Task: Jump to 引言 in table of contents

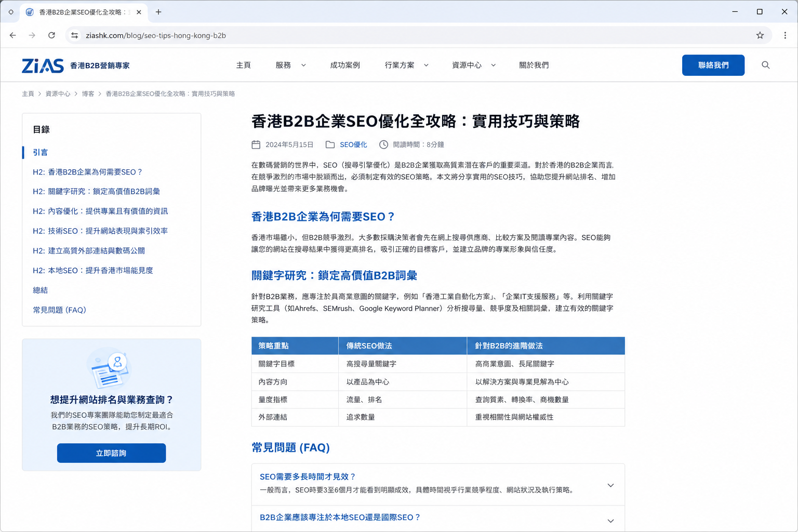Action: click(41, 152)
